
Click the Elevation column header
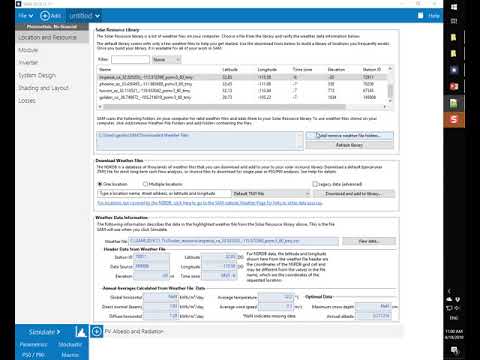[x=336, y=69]
